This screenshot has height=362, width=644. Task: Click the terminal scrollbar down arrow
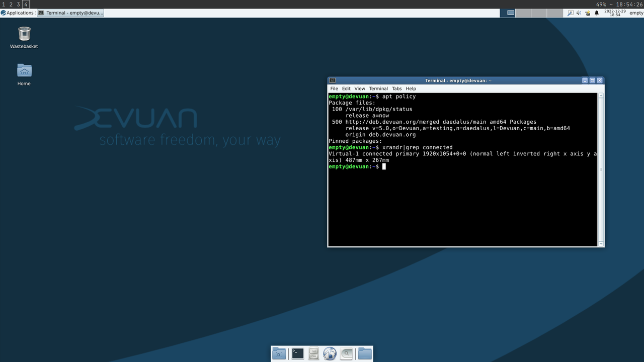click(x=601, y=244)
